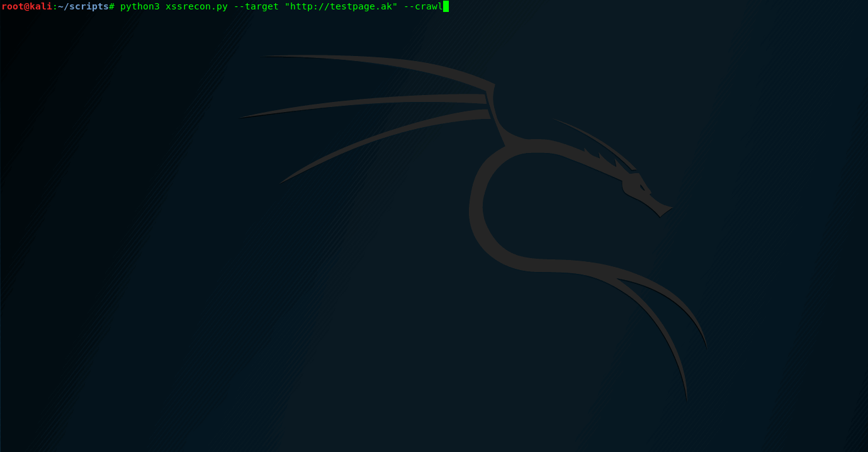The width and height of the screenshot is (868, 452).
Task: Click the "xssrecon.py" script name
Action: (x=196, y=6)
